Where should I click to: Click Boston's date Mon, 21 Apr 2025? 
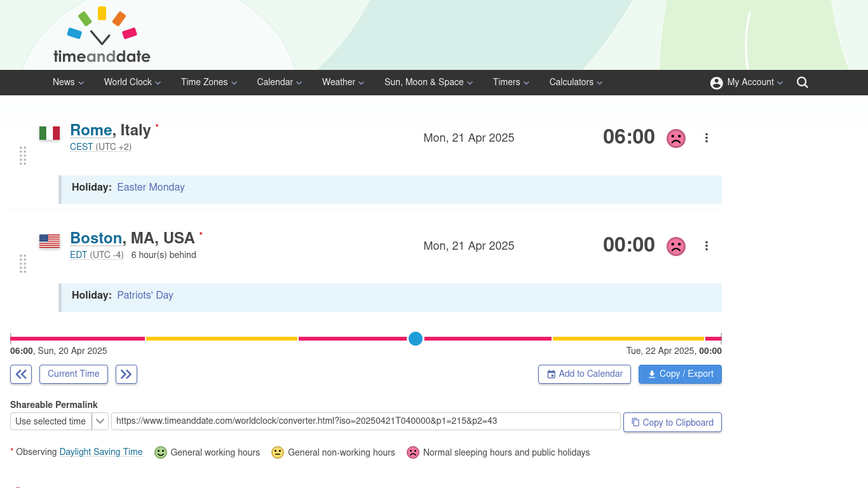469,246
